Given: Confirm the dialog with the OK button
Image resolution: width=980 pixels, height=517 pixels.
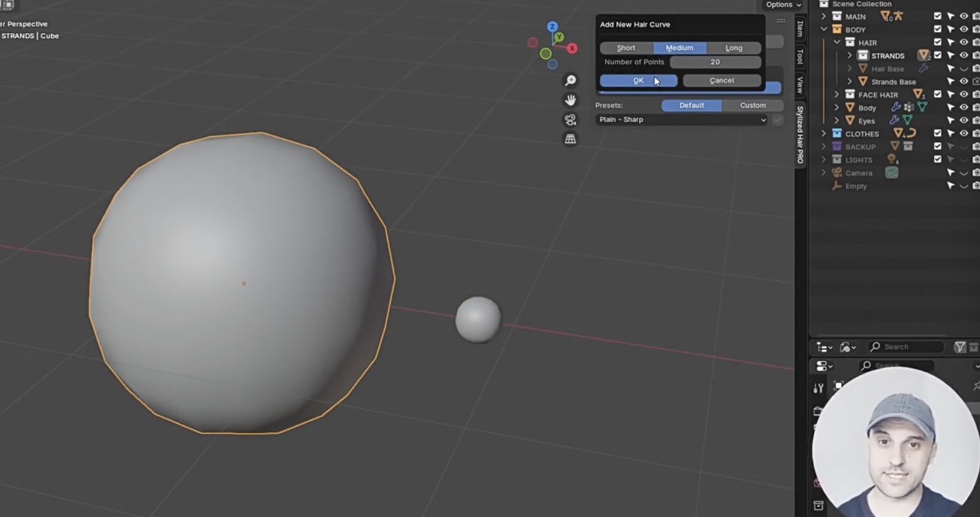Looking at the screenshot, I should pyautogui.click(x=638, y=81).
